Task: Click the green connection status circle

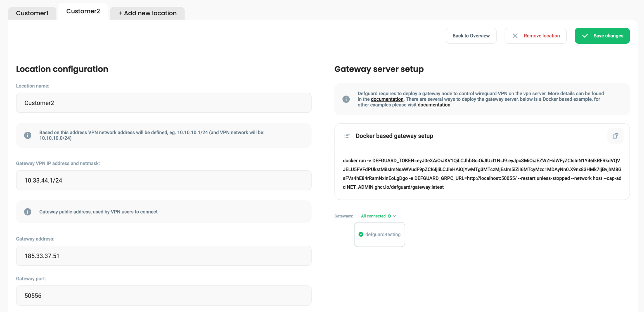Action: (389, 216)
